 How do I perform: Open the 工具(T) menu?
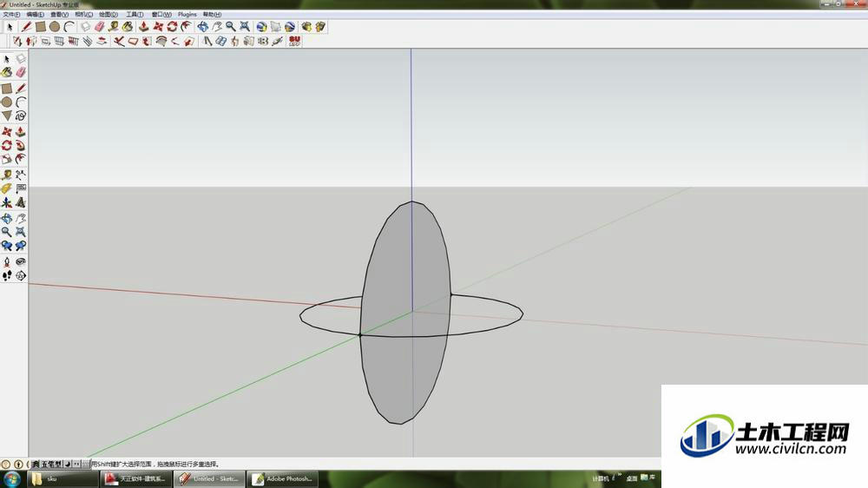click(135, 15)
